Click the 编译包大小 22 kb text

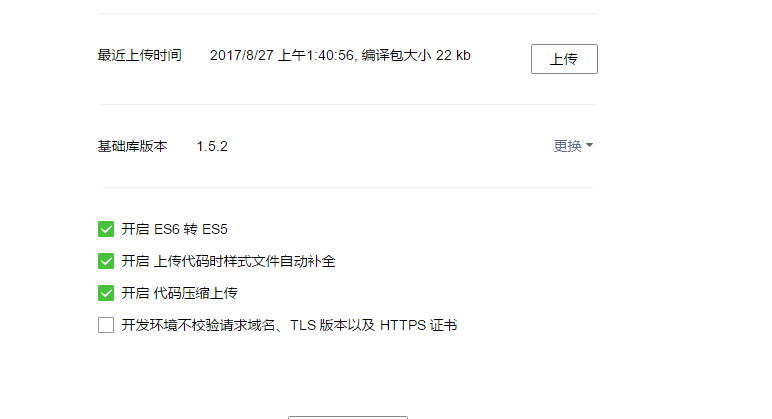point(416,55)
